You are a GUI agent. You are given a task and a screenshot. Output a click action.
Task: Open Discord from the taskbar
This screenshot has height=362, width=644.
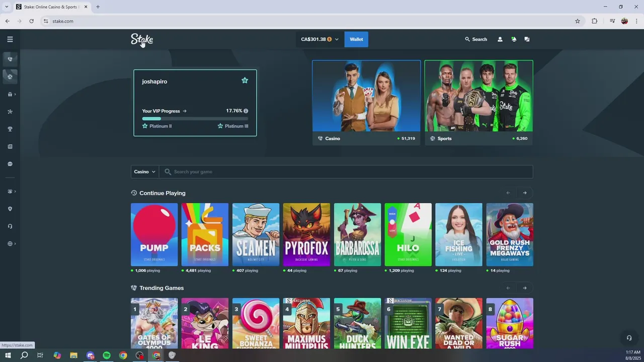click(x=90, y=355)
